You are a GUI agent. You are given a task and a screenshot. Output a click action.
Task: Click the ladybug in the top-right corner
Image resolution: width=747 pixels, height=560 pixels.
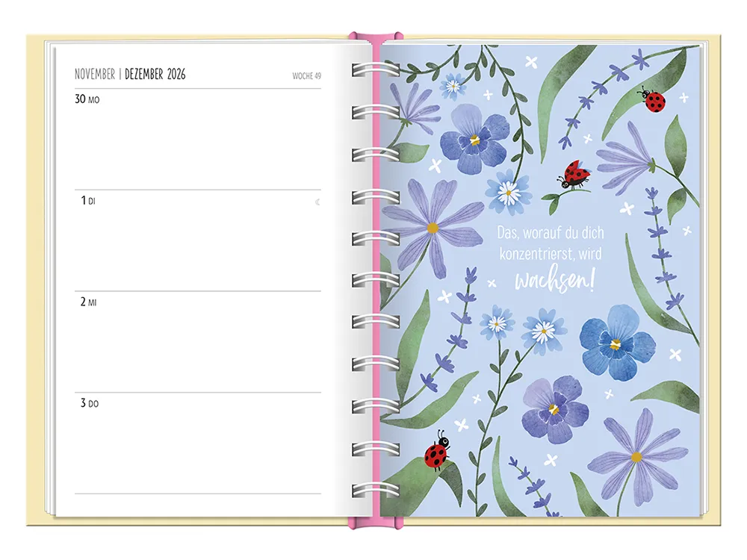coord(653,99)
